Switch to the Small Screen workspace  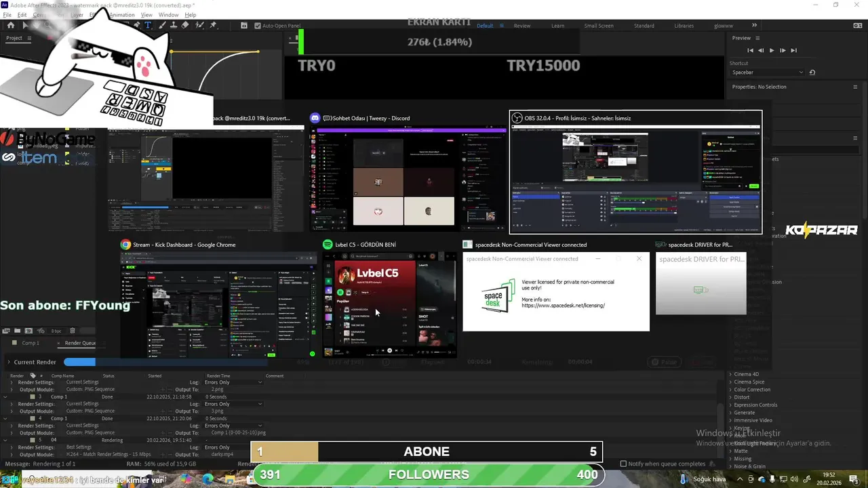tap(599, 26)
